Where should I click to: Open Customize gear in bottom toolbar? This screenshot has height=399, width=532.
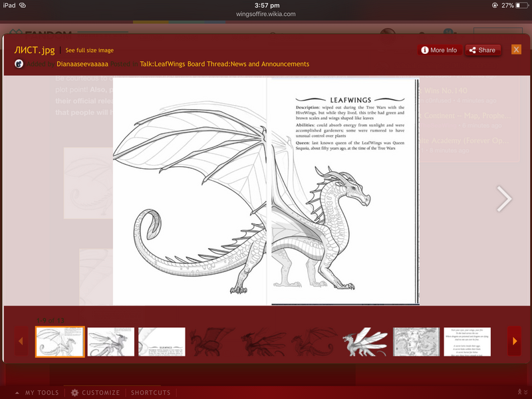[x=96, y=392]
